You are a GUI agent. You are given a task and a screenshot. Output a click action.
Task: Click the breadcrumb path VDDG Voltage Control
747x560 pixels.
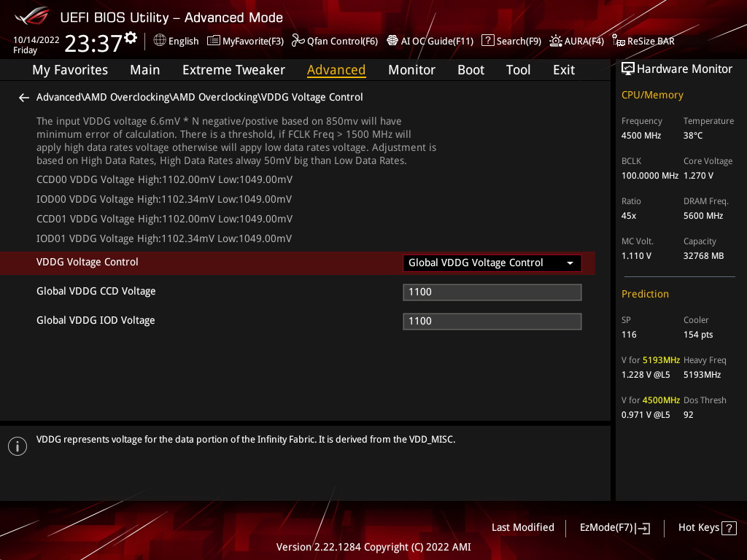click(x=312, y=97)
